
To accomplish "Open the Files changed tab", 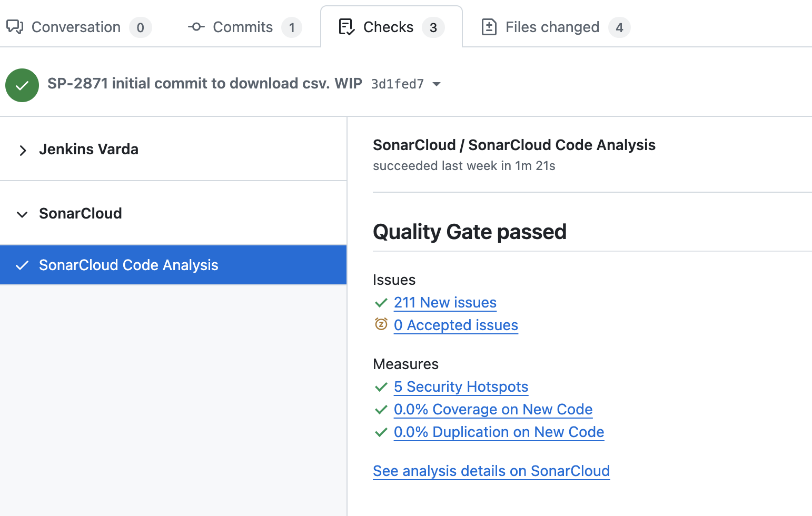I will [556, 27].
